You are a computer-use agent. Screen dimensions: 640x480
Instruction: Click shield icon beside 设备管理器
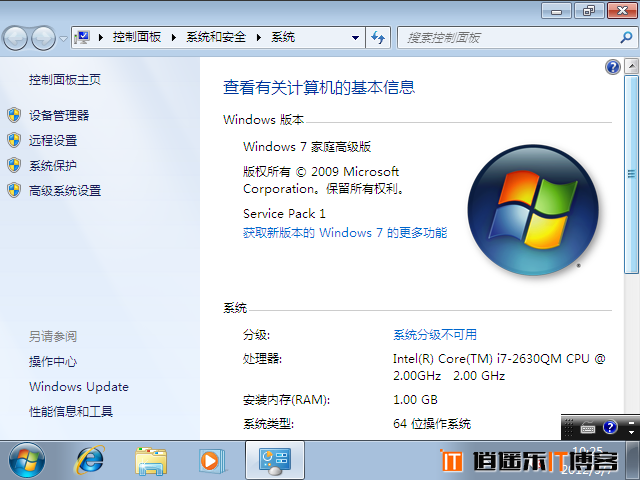point(14,115)
